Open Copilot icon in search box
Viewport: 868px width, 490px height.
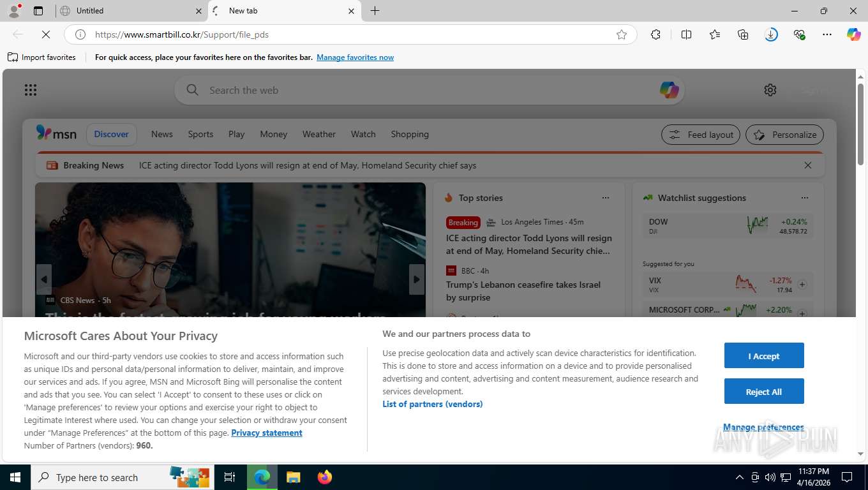click(x=669, y=90)
